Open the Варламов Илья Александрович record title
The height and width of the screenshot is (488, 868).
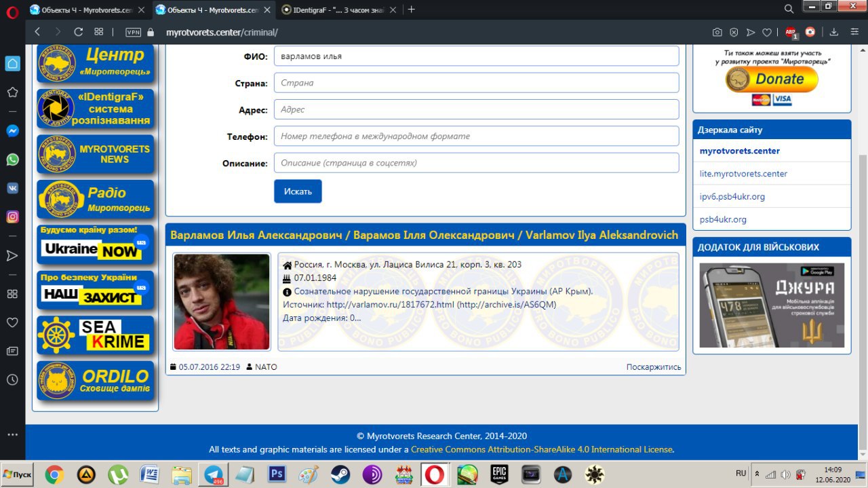[425, 235]
